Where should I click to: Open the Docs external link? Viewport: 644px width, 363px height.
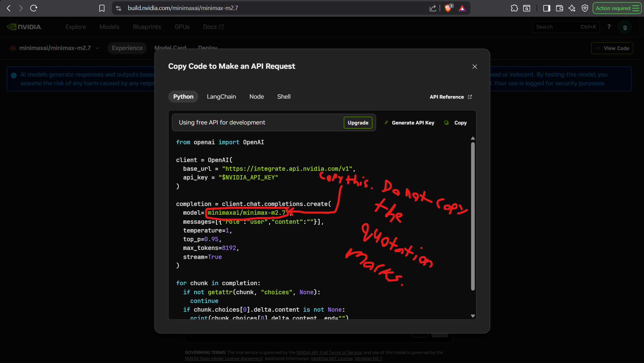[213, 27]
